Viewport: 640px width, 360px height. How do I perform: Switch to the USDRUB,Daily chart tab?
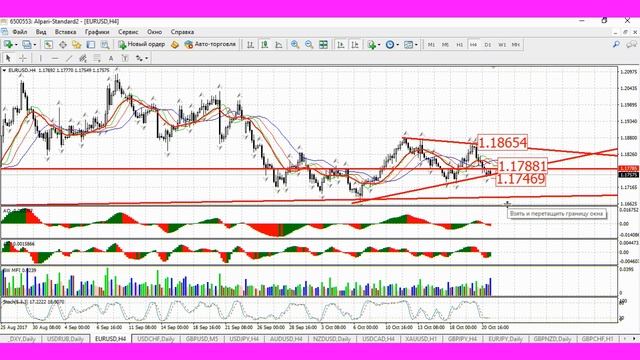[65, 339]
